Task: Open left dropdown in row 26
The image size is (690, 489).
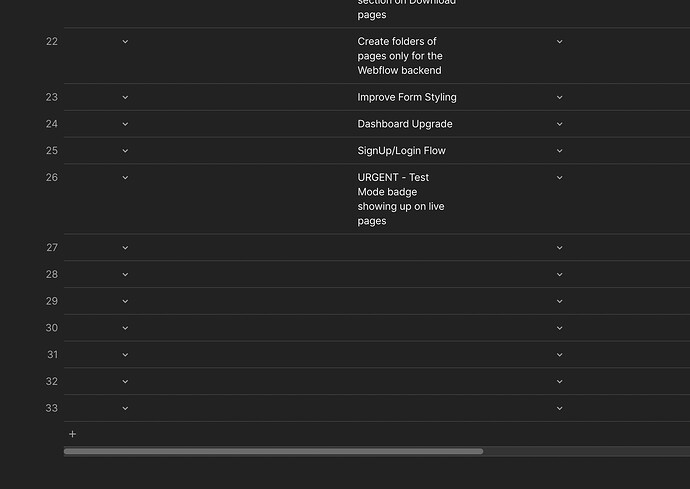Action: [x=125, y=178]
